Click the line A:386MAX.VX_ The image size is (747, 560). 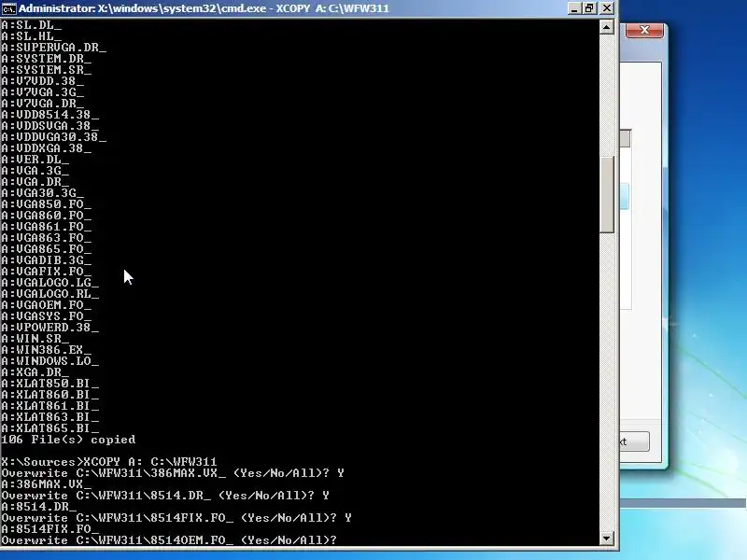coord(46,483)
